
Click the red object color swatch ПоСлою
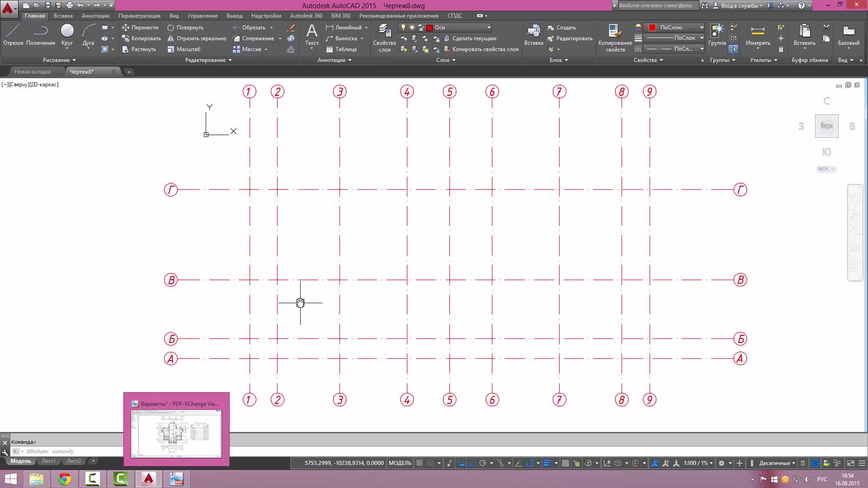pyautogui.click(x=652, y=28)
